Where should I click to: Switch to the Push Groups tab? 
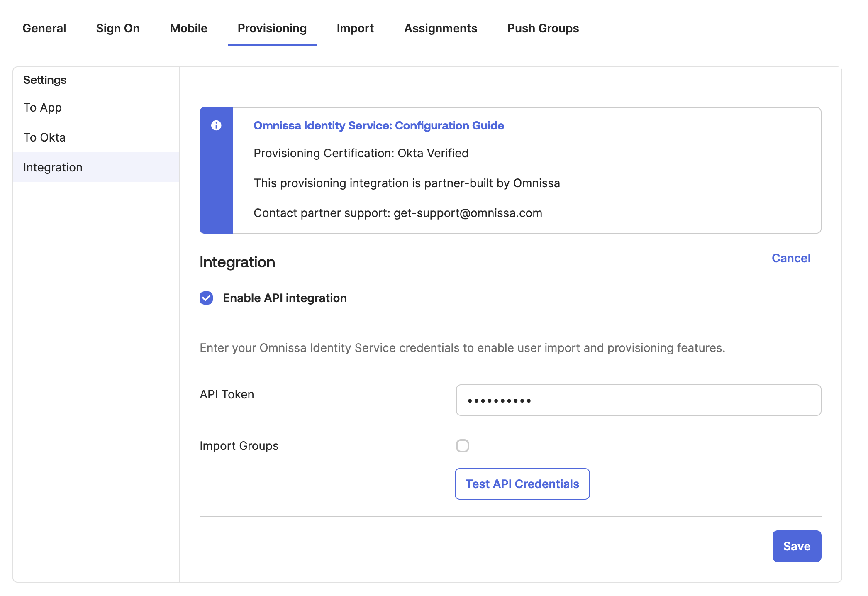(x=543, y=28)
